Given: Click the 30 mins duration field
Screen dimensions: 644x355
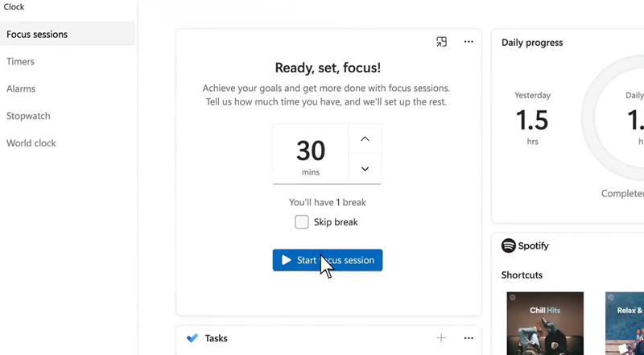Looking at the screenshot, I should tap(311, 154).
